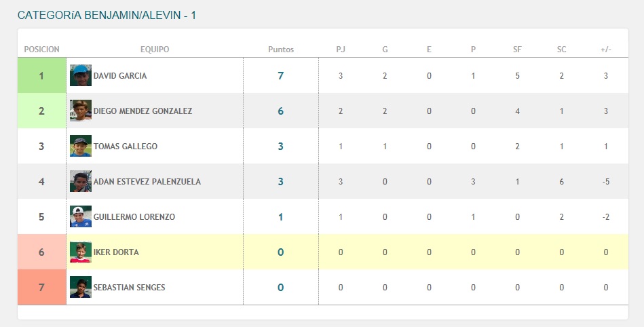The image size is (644, 327).
Task: Select the SF column header
Action: (517, 50)
